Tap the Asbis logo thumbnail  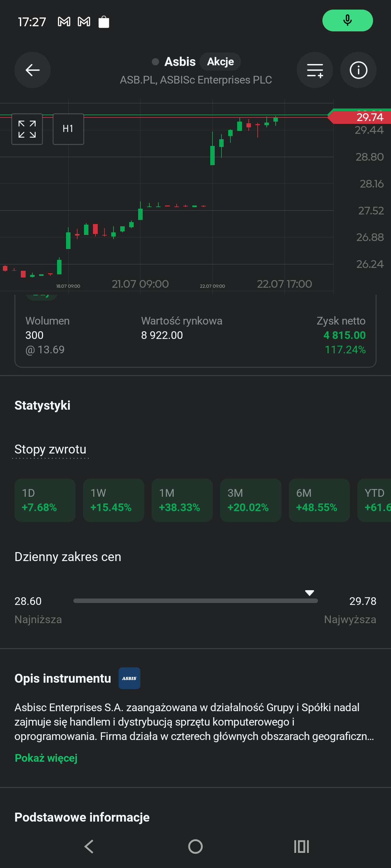[129, 678]
